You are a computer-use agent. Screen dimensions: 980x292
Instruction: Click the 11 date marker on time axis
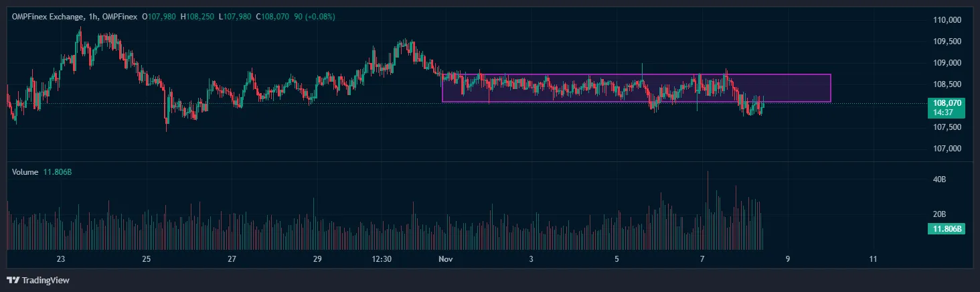[x=873, y=259]
